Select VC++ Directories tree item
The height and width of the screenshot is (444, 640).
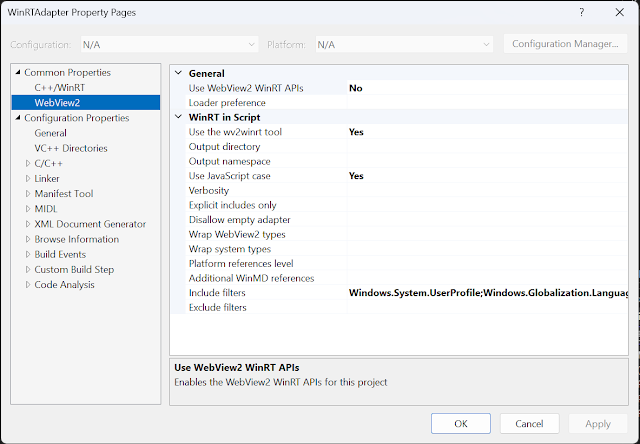point(71,148)
